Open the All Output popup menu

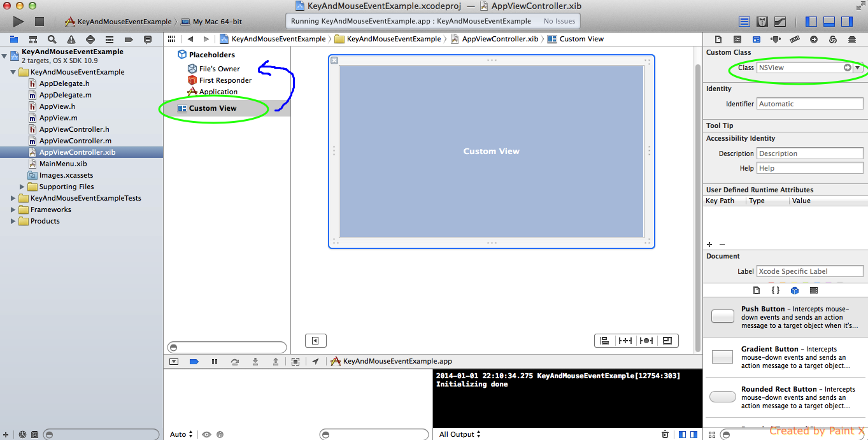point(460,434)
